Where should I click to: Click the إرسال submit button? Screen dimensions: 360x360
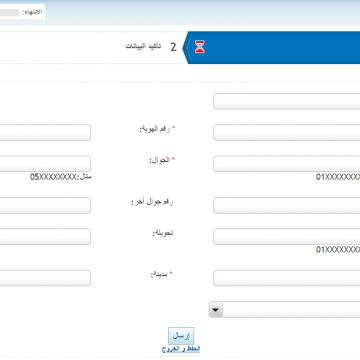[181, 336]
